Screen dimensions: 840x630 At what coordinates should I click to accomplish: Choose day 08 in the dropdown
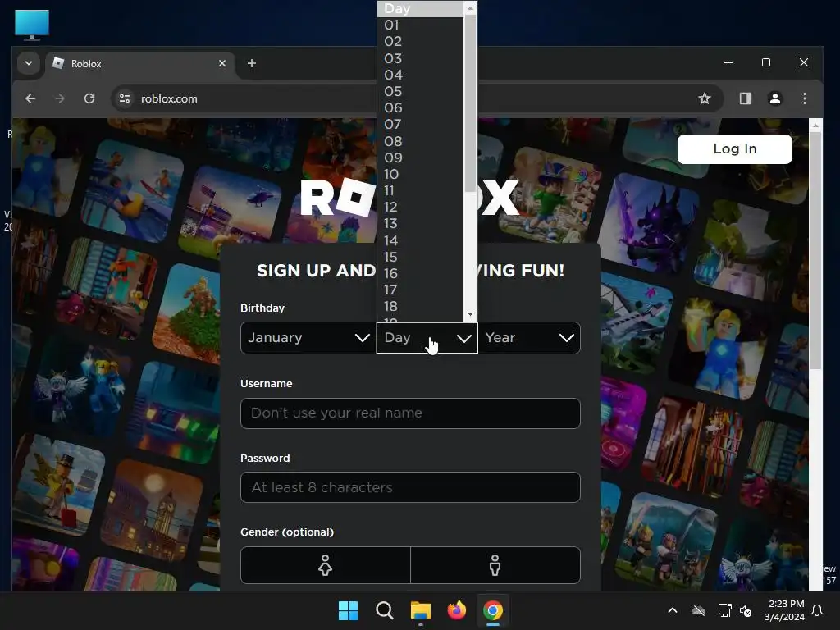click(x=420, y=141)
